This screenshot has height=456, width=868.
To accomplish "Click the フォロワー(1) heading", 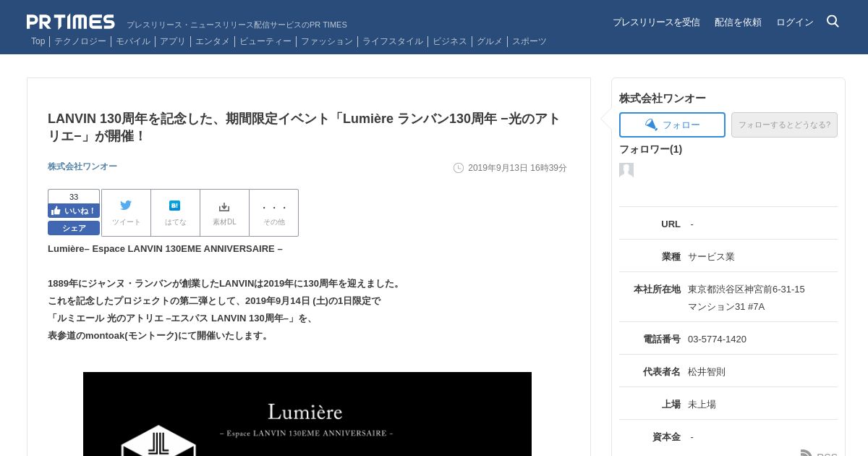I will 650,149.
